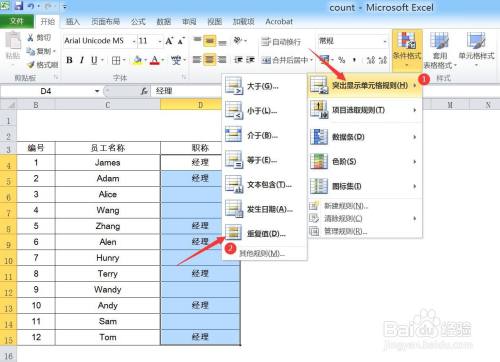Increase font size with large A icon
The width and height of the screenshot is (500, 362).
coord(169,41)
